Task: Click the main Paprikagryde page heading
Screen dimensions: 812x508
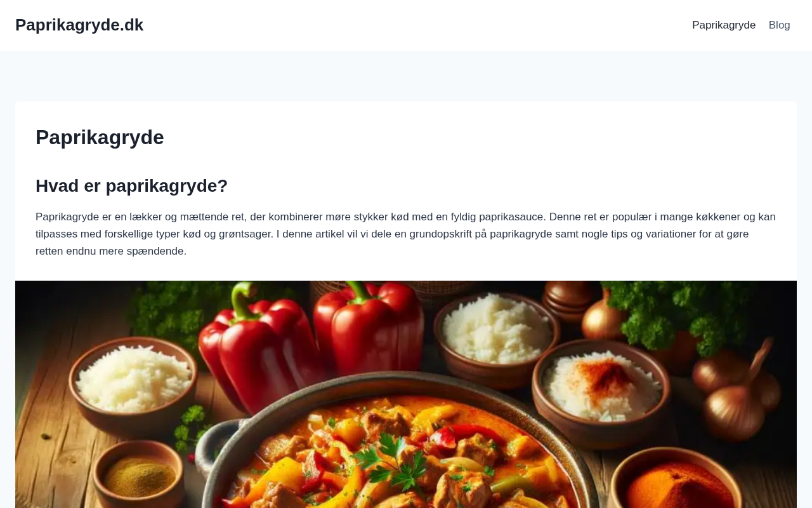Action: tap(100, 137)
